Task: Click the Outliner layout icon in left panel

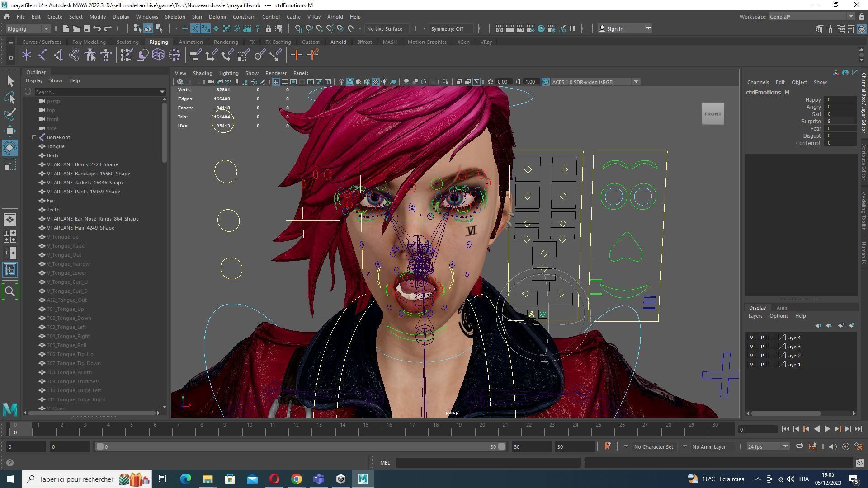Action: click(10, 270)
